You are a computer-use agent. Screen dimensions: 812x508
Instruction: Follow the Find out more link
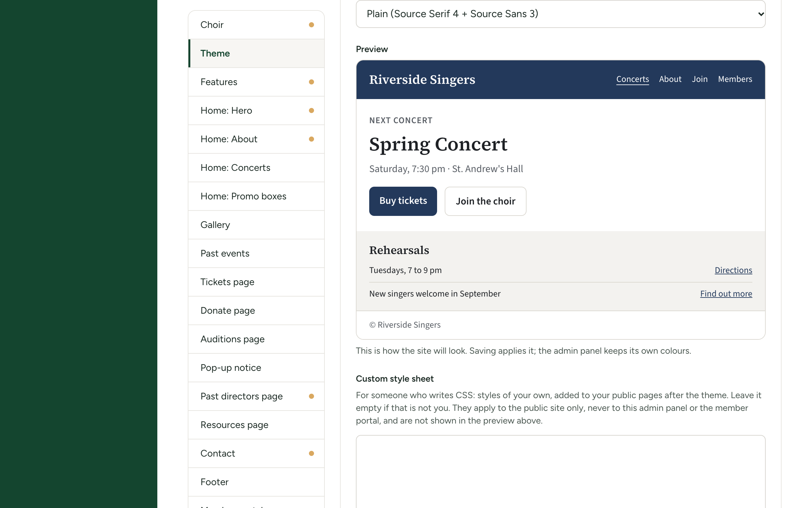726,293
